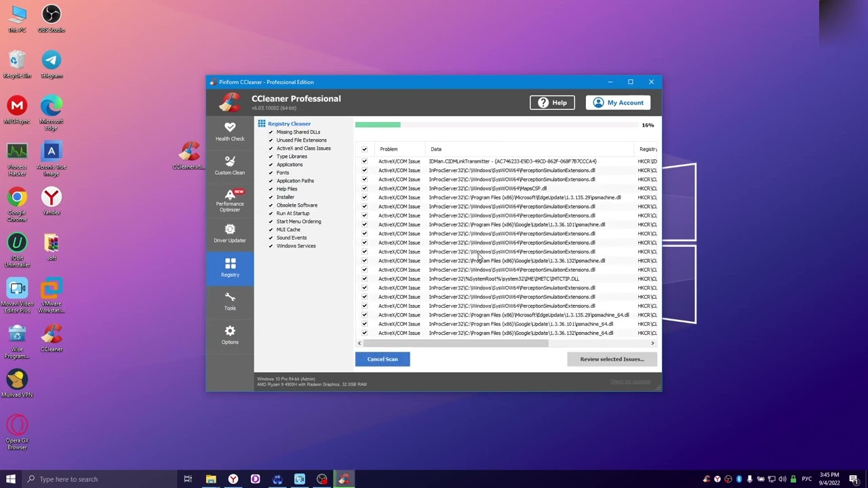Open Performance Optimizer in sidebar
Image resolution: width=868 pixels, height=488 pixels.
(230, 200)
